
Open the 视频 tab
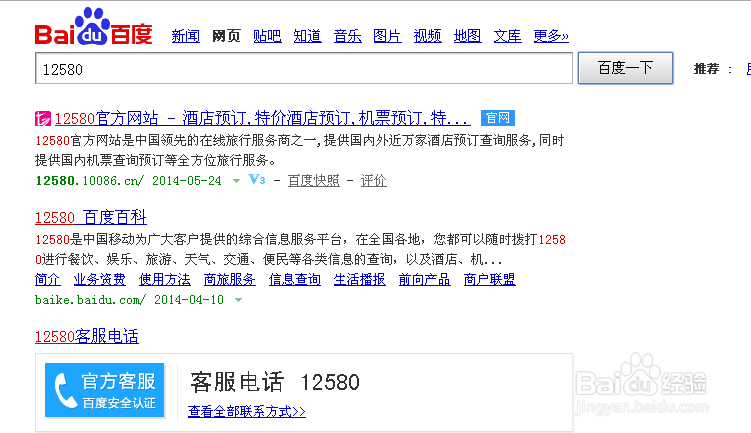tap(428, 36)
